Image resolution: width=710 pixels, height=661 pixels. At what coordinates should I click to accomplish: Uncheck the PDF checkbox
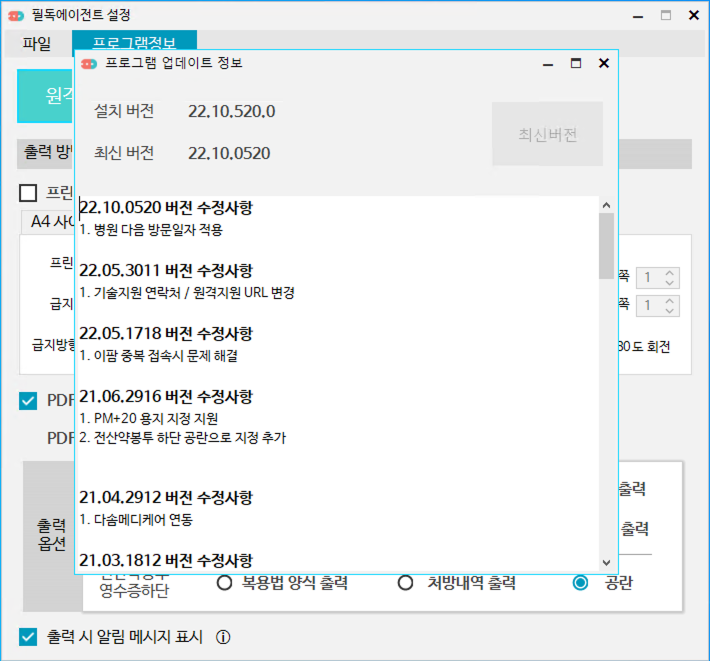click(28, 401)
